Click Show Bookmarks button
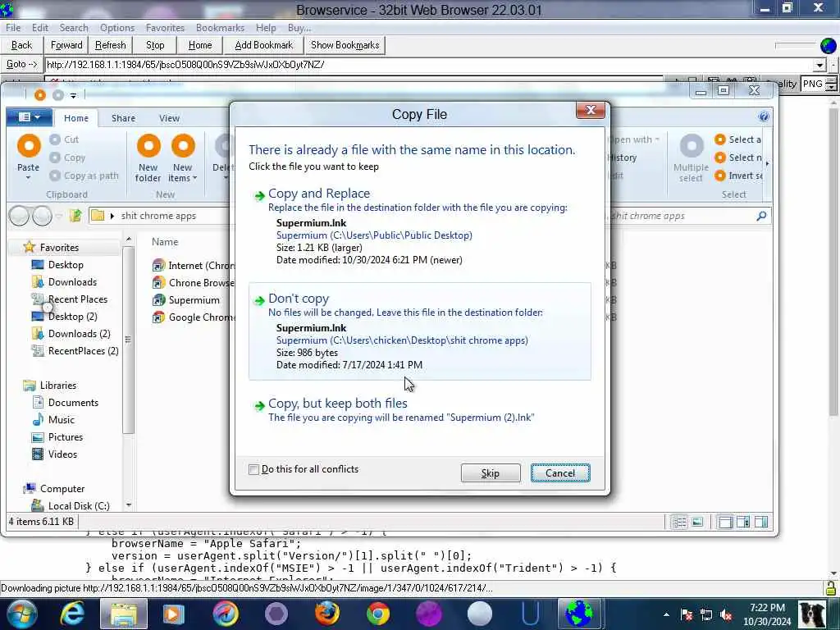This screenshot has width=840, height=630. coord(345,46)
